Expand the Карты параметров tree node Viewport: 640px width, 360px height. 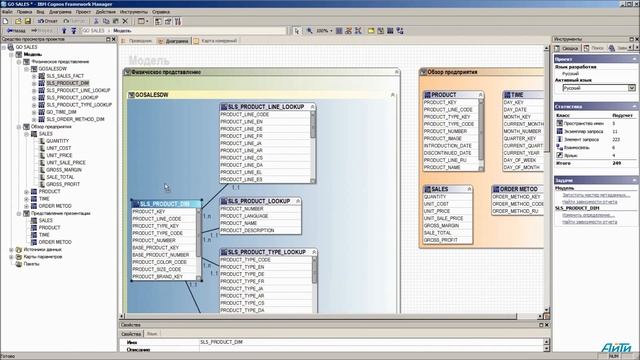pyautogui.click(x=11, y=257)
